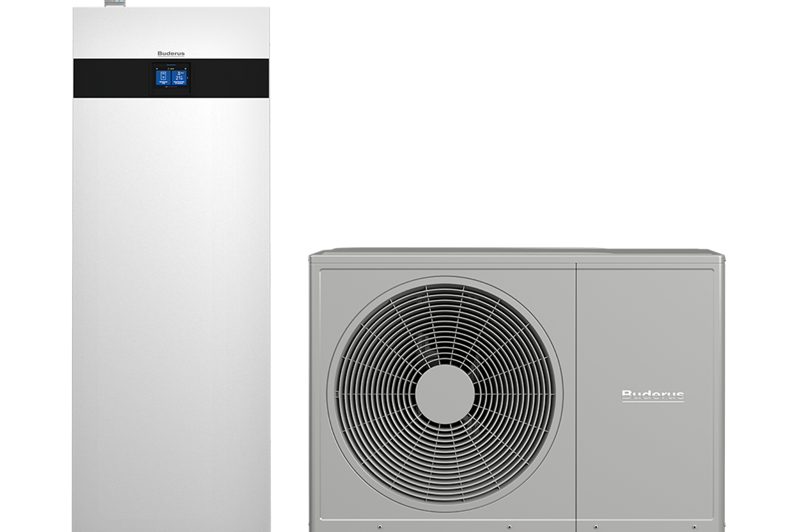The image size is (798, 532).
Task: Click the top cover of the outdoor unit
Action: (x=515, y=252)
